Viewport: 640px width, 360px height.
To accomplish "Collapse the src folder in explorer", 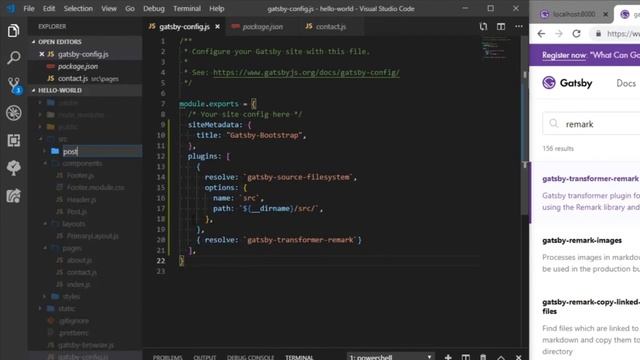I will (40, 139).
